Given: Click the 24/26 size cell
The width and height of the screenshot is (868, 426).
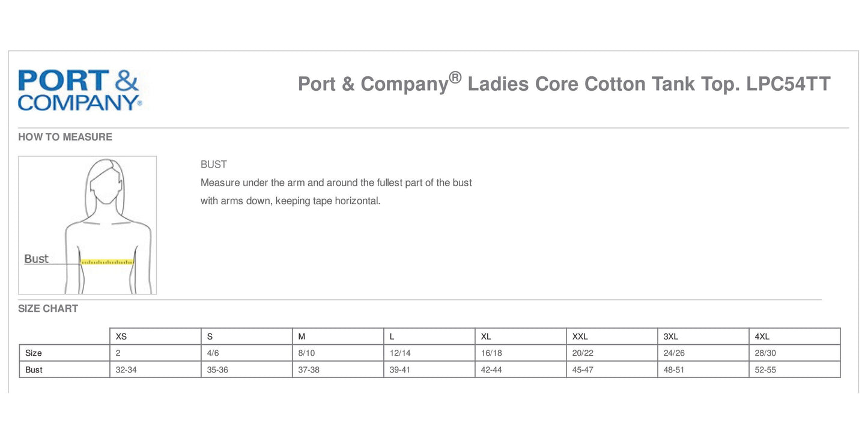Looking at the screenshot, I should [x=674, y=353].
